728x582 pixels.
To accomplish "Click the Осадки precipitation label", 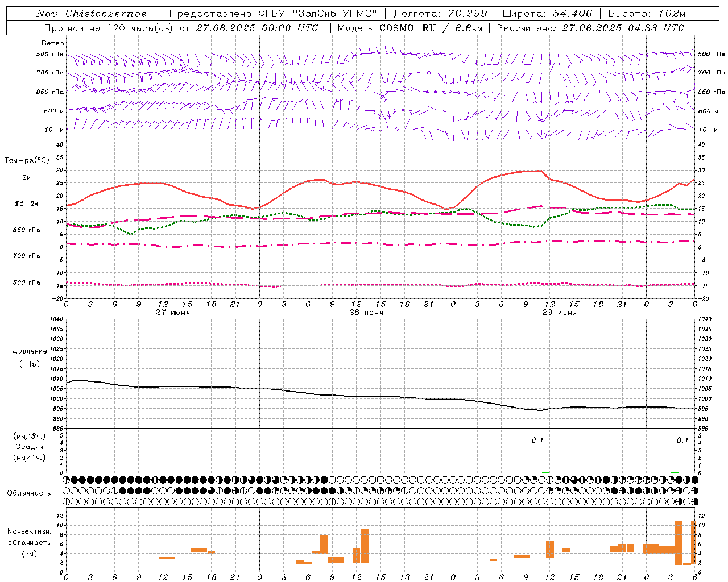I will pos(30,447).
